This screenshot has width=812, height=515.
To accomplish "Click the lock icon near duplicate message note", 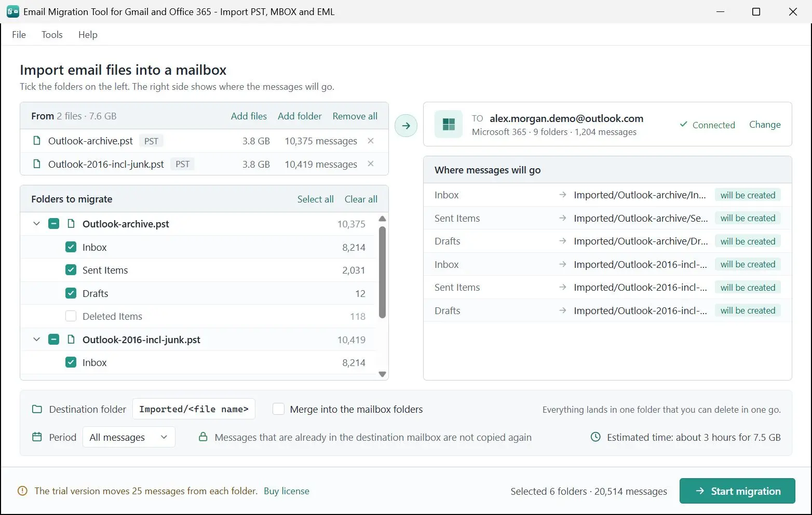I will pos(203,437).
